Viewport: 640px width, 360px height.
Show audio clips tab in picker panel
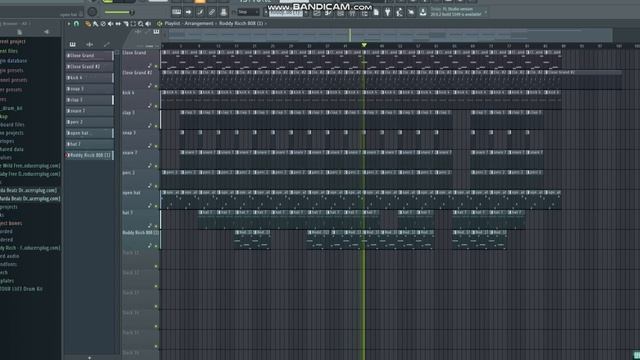click(89, 44)
